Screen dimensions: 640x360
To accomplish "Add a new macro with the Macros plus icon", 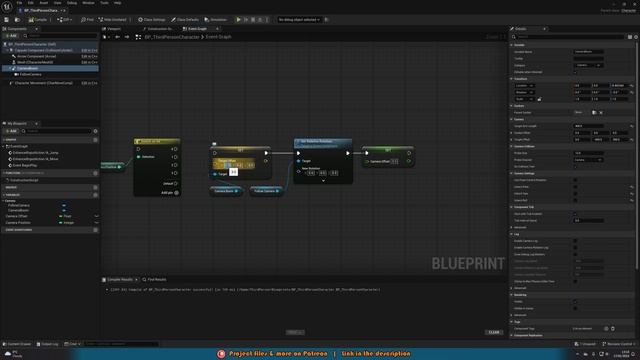I will click(x=96, y=187).
